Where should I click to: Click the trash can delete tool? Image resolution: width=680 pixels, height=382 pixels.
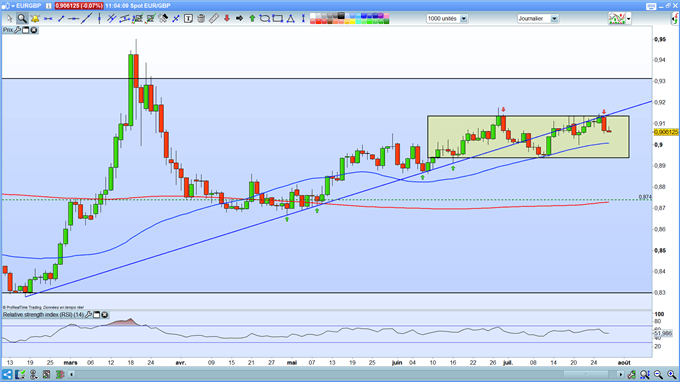(201, 19)
